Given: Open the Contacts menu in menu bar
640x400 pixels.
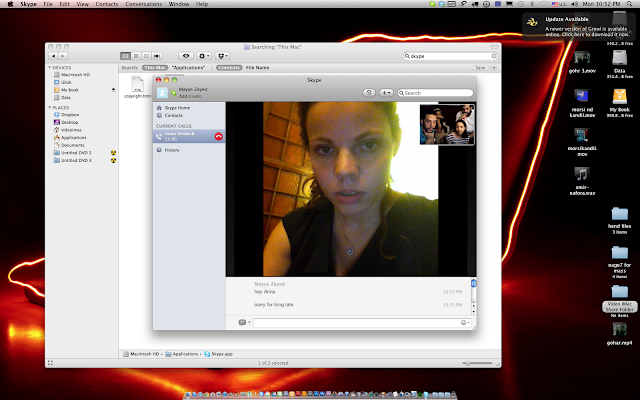Looking at the screenshot, I should click(107, 4).
